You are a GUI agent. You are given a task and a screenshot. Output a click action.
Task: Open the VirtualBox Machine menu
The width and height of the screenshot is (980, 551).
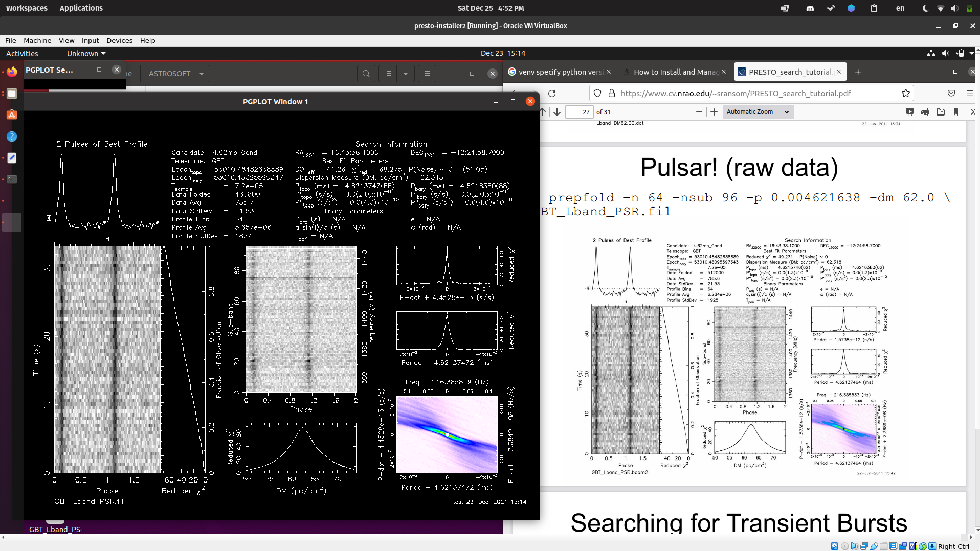click(37, 40)
